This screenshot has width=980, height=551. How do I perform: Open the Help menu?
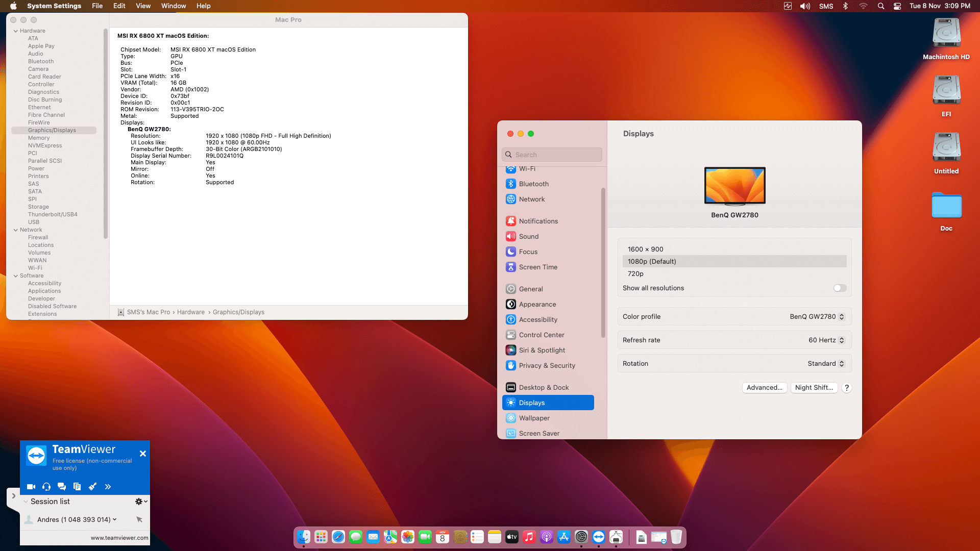coord(204,6)
